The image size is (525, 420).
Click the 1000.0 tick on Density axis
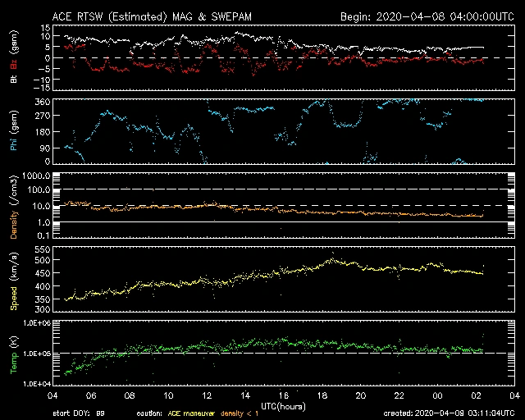point(39,176)
